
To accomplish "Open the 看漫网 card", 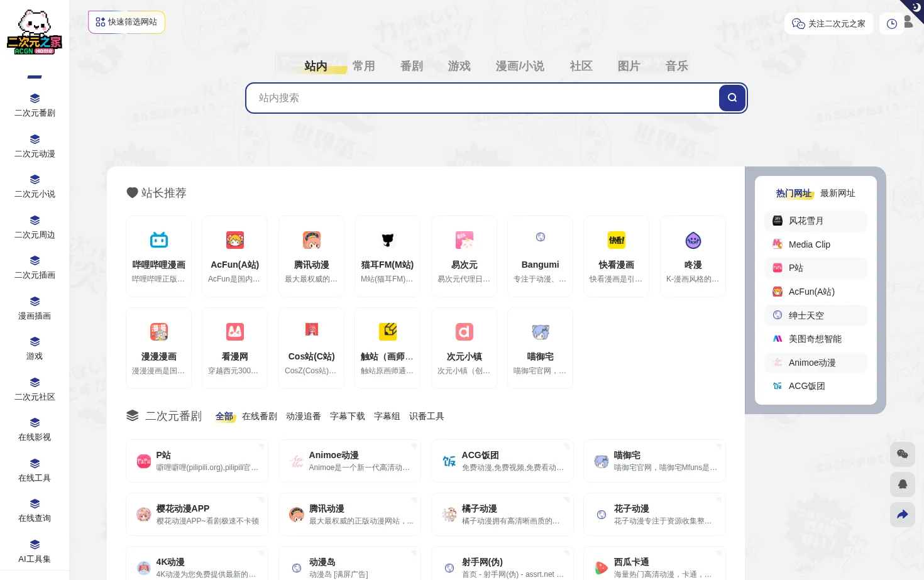I will click(235, 348).
